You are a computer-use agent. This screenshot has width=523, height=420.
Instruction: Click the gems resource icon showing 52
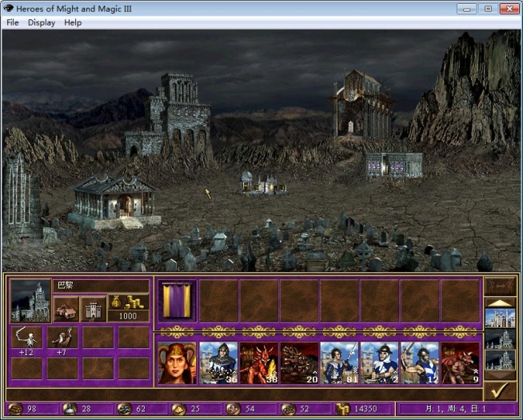coord(288,408)
